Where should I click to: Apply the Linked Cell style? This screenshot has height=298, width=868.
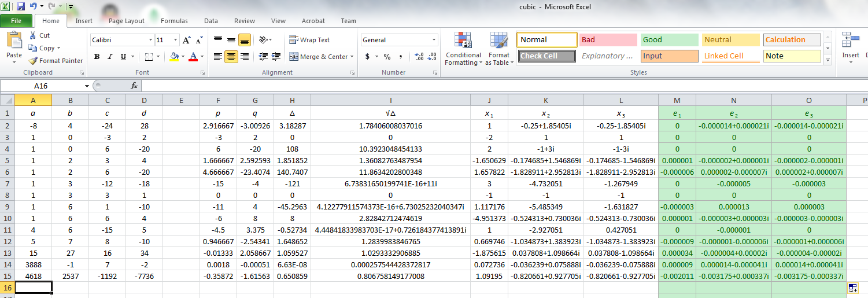click(730, 56)
